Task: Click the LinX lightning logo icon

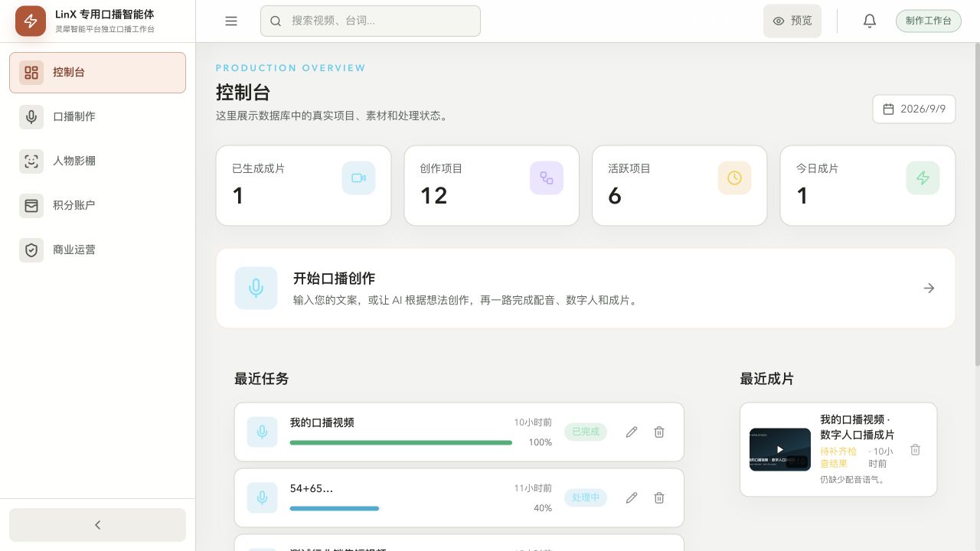Action: tap(31, 21)
